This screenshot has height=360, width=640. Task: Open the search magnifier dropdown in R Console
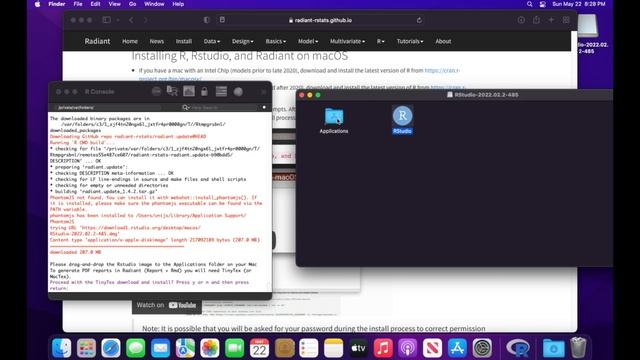click(186, 107)
